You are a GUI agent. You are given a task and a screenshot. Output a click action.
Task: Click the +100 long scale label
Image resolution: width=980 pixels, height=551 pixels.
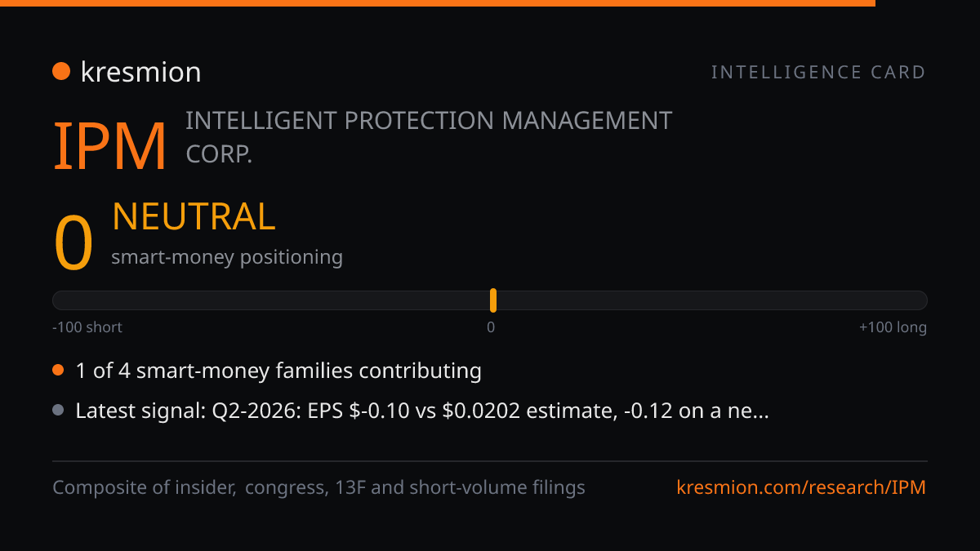click(x=893, y=327)
